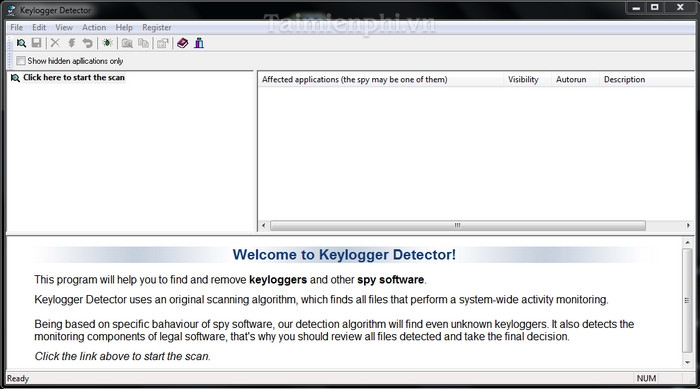Open the File menu

17,27
